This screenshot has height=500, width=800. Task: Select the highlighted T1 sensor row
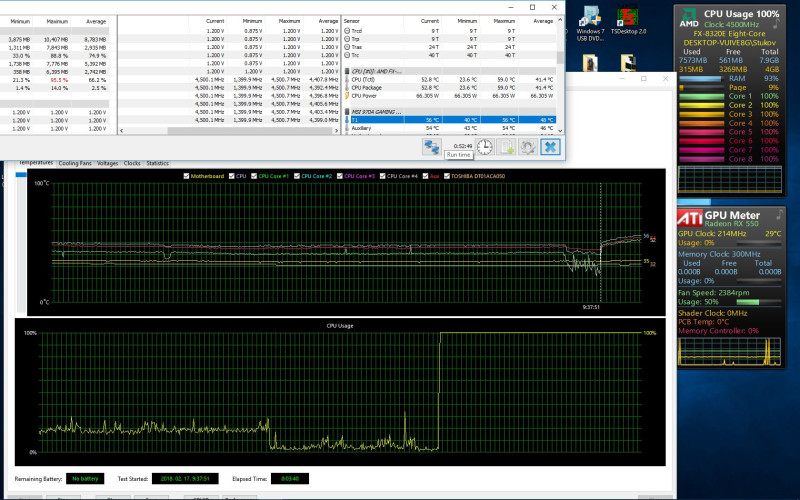450,119
